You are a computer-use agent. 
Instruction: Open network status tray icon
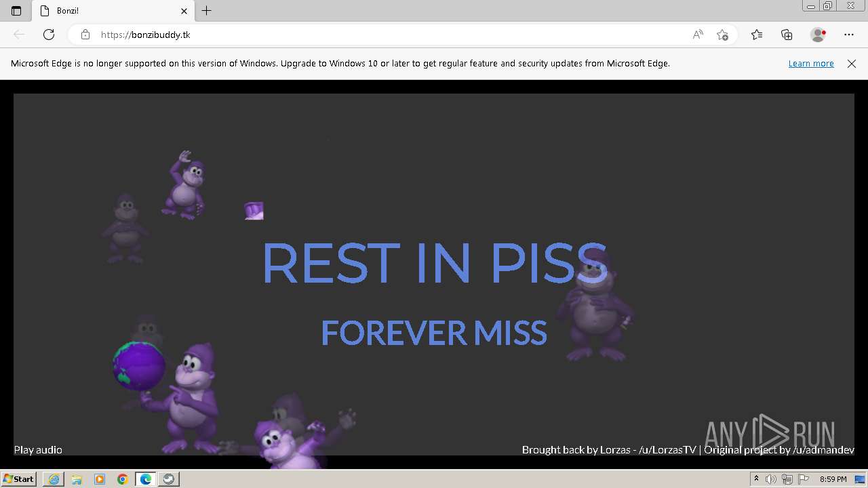pyautogui.click(x=787, y=479)
